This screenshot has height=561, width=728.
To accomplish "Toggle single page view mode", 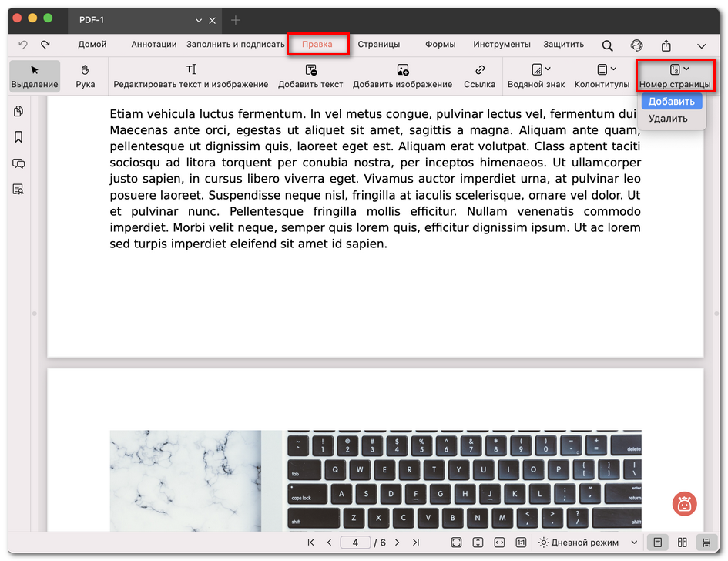I will coord(656,543).
